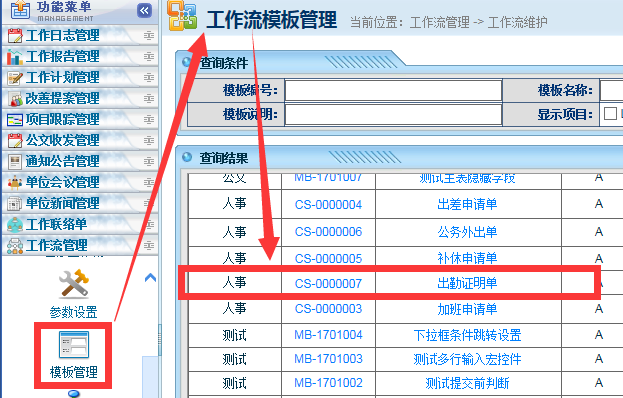Tick the 显示项目 checkbox
The width and height of the screenshot is (623, 398).
pyautogui.click(x=610, y=113)
